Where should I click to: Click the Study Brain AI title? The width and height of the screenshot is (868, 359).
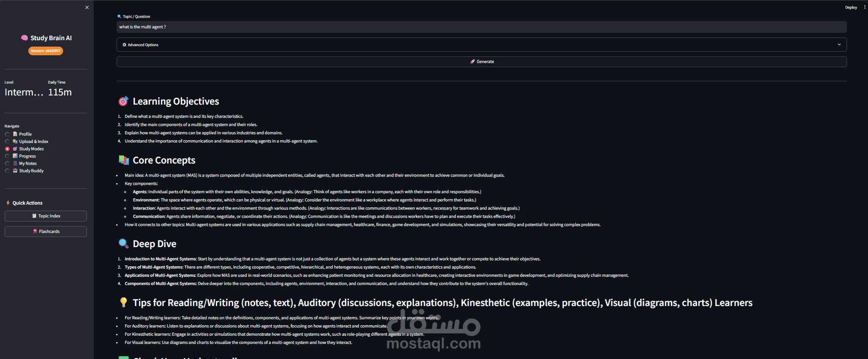[x=51, y=38]
